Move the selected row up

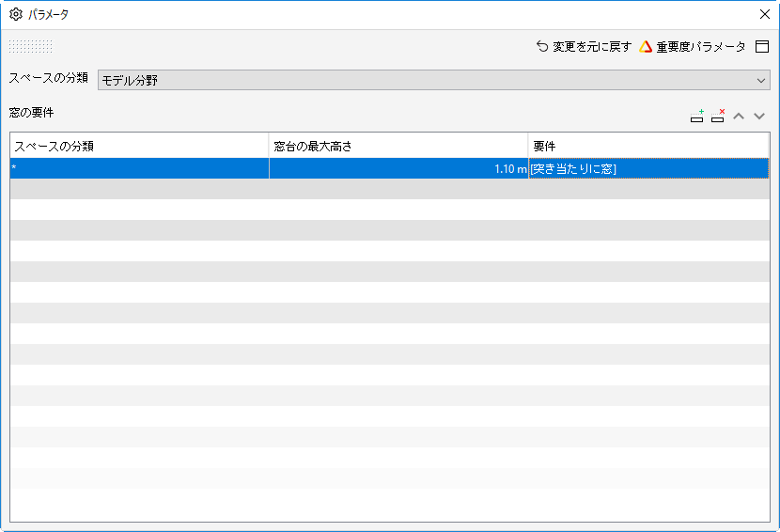tap(739, 116)
